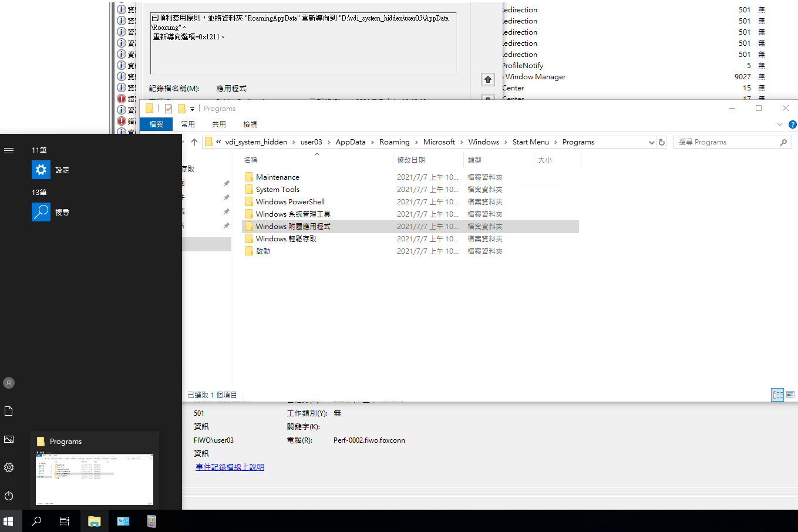798x532 pixels.
Task: Open the 共用 (Share) ribbon tab
Action: [219, 124]
